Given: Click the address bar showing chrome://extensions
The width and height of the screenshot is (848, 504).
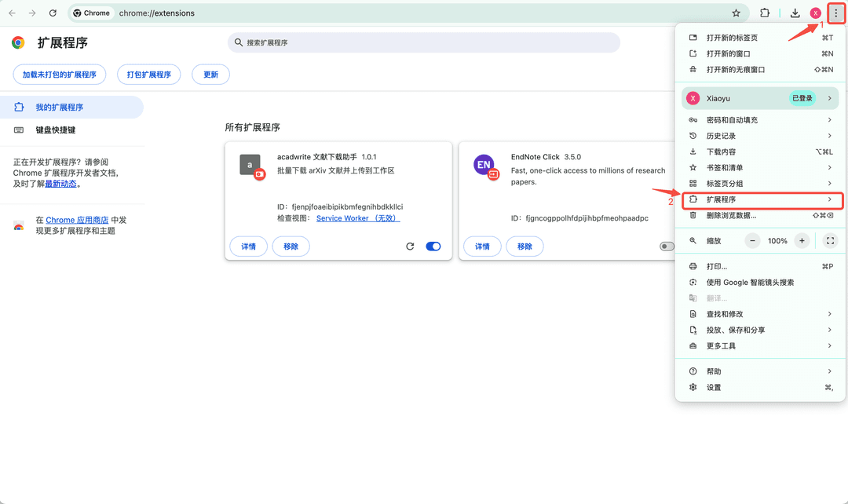Looking at the screenshot, I should 408,13.
